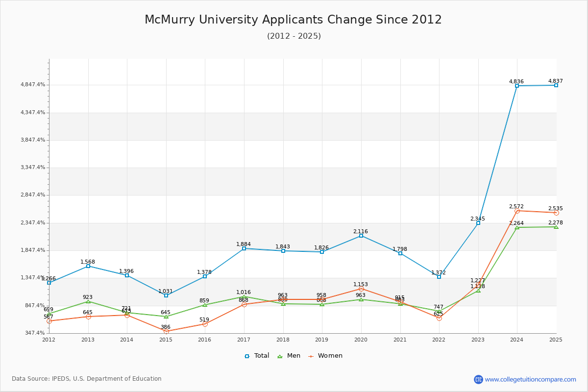Viewport: 588px width, 392px height.
Task: Select the Men 2013 point 923
Action: pos(88,301)
